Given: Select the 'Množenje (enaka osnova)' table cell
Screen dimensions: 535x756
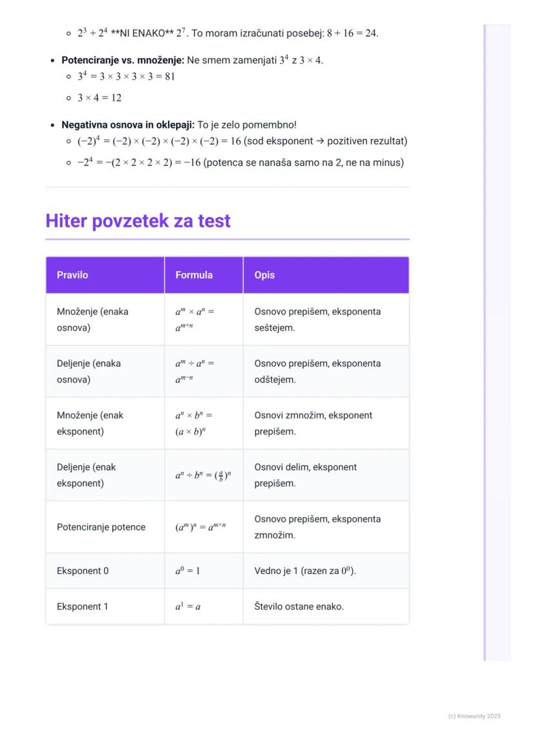Looking at the screenshot, I should click(92, 320).
